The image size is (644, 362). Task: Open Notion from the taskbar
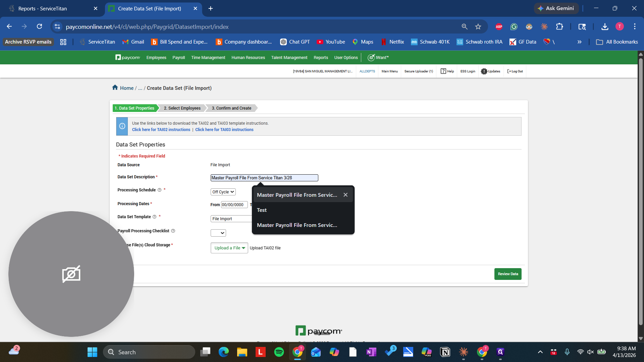[445, 352]
